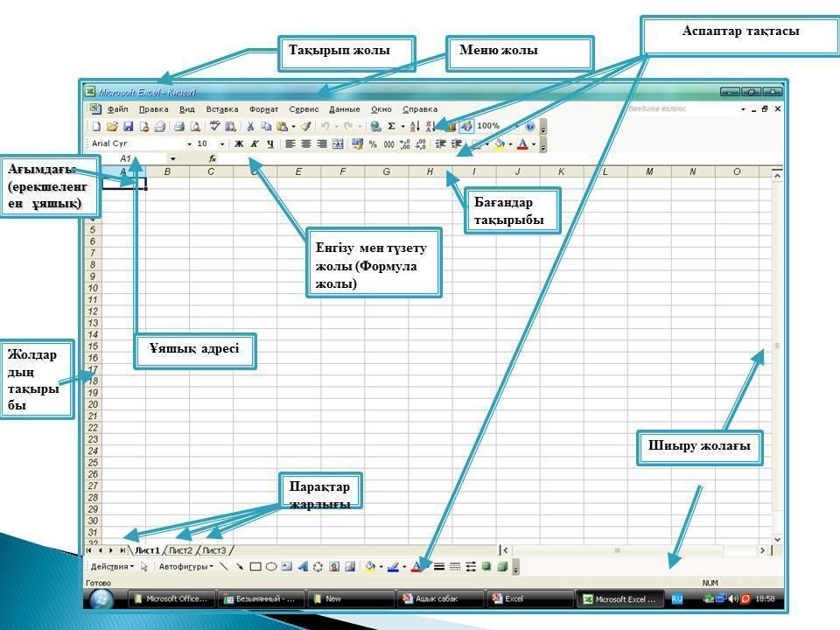Click the Print icon in the toolbar

coord(178,126)
